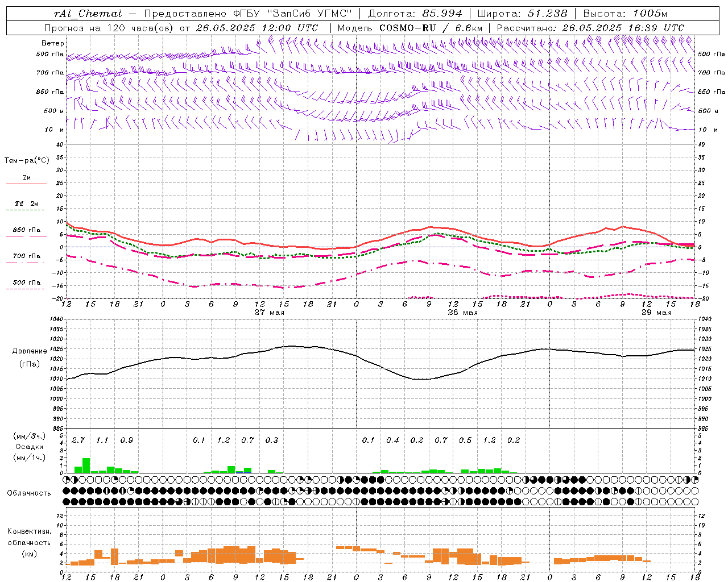
Task: Click calculation time Рассчитано: 26.05.2025 16:39 UTC
Action: point(590,28)
